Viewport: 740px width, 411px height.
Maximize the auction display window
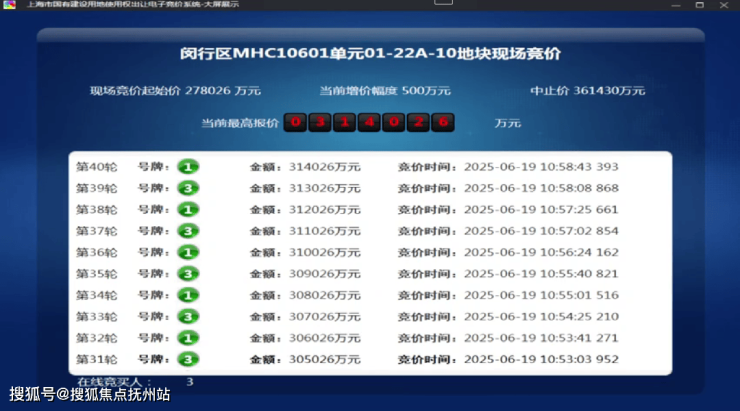pyautogui.click(x=698, y=6)
